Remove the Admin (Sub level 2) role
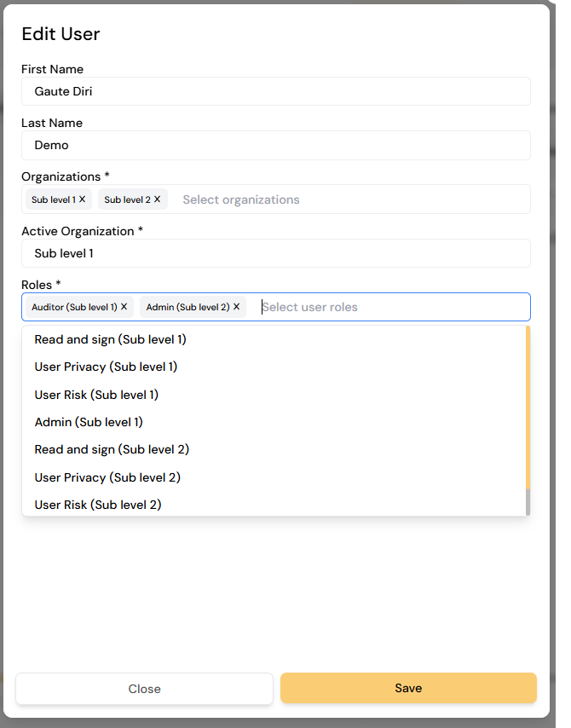Viewport: 571px width, 728px height. point(236,307)
